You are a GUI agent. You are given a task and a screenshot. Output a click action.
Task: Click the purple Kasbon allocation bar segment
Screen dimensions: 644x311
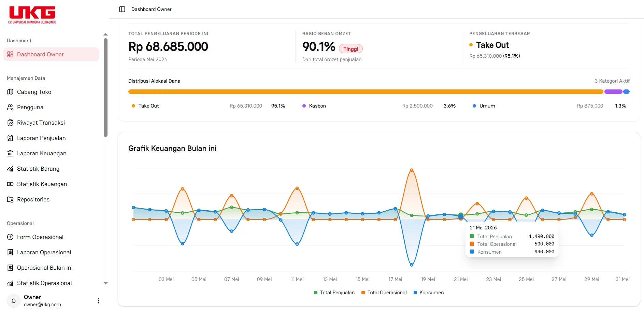(x=613, y=91)
